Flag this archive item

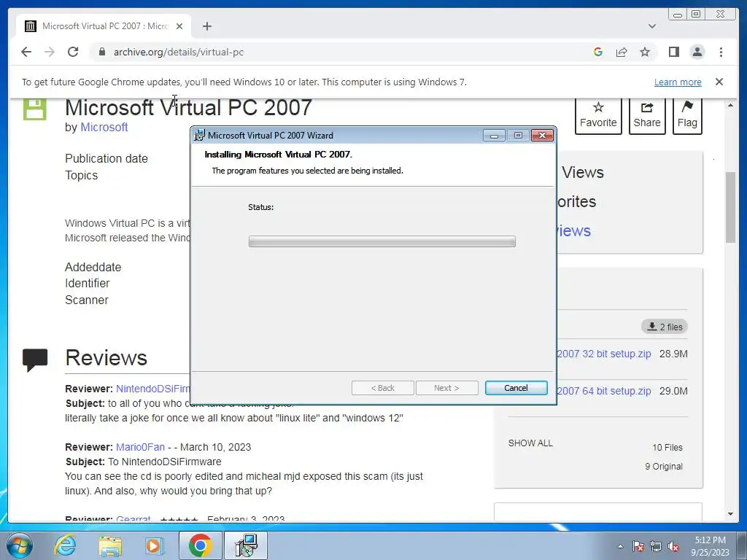(687, 115)
